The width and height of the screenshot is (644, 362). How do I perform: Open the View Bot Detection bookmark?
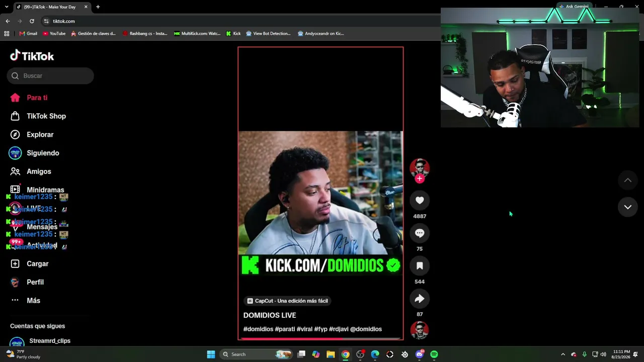[269, 34]
